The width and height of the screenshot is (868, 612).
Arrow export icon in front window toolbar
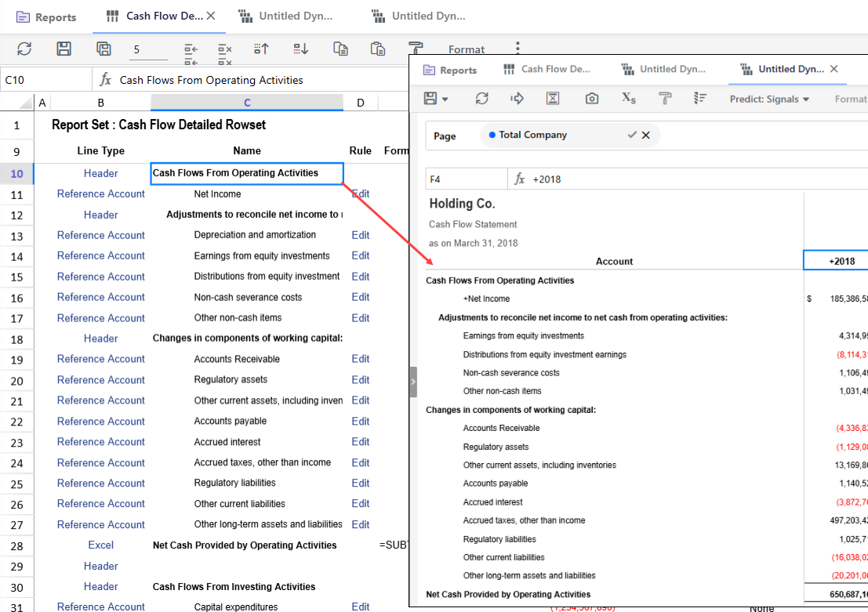517,99
